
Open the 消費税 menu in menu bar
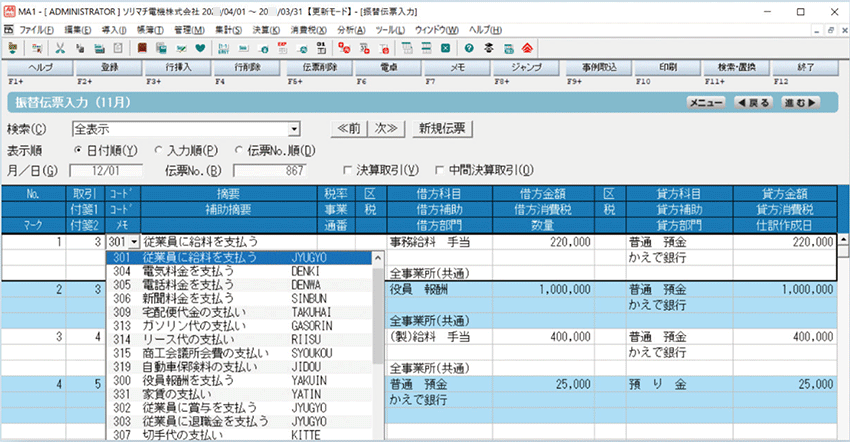[x=305, y=31]
